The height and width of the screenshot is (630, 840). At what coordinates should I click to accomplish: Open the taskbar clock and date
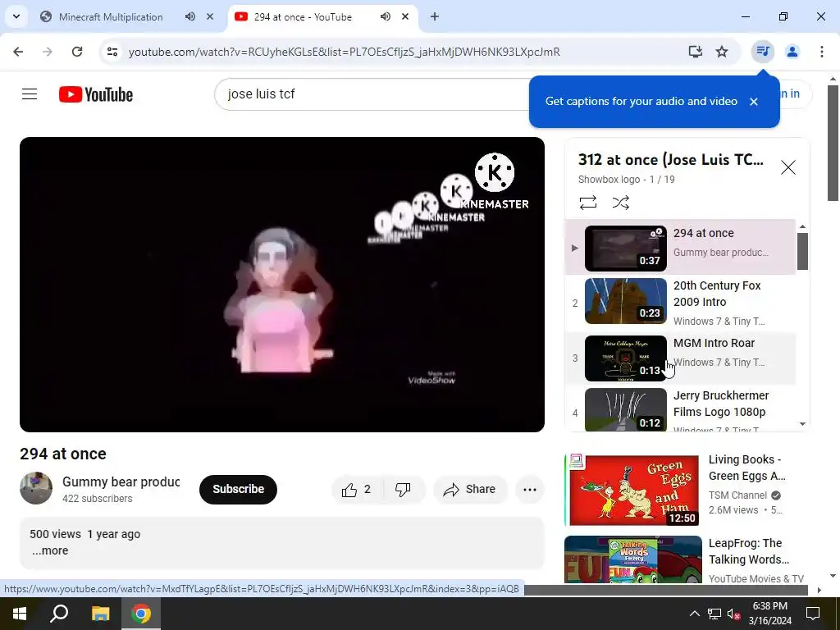tap(769, 614)
